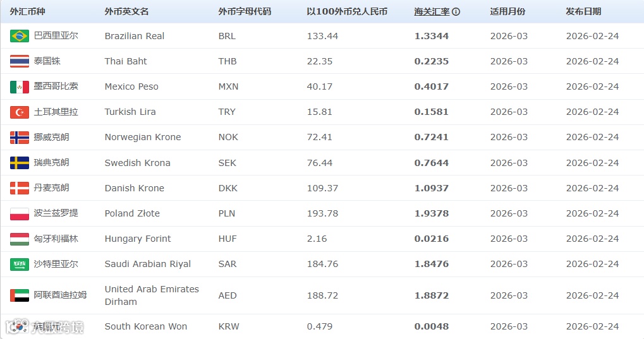This screenshot has width=644, height=339.
Task: Click the info icon beside 海关汇率
Action: pos(456,12)
